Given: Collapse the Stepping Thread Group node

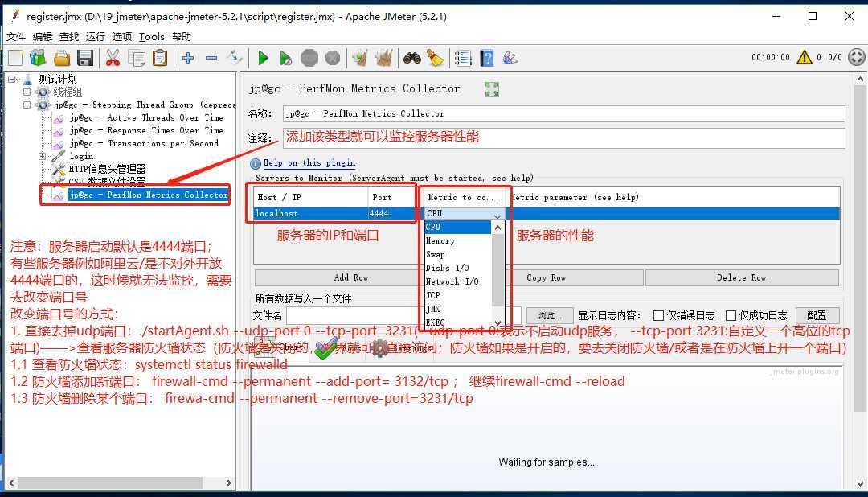Looking at the screenshot, I should (x=27, y=105).
